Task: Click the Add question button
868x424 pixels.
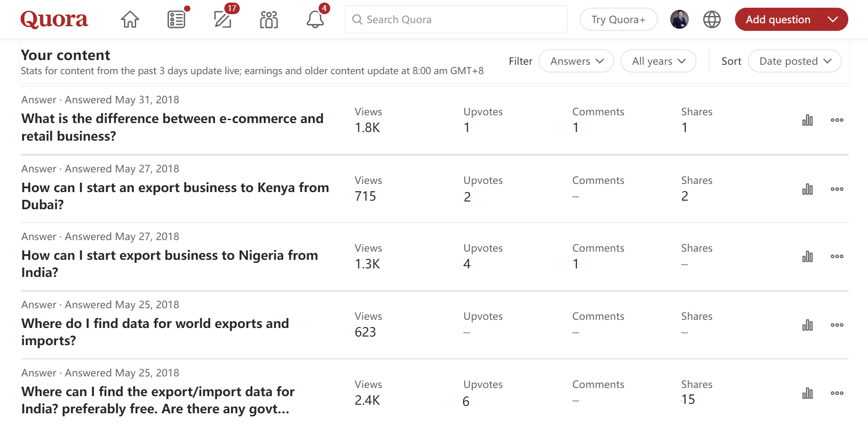Action: point(777,19)
